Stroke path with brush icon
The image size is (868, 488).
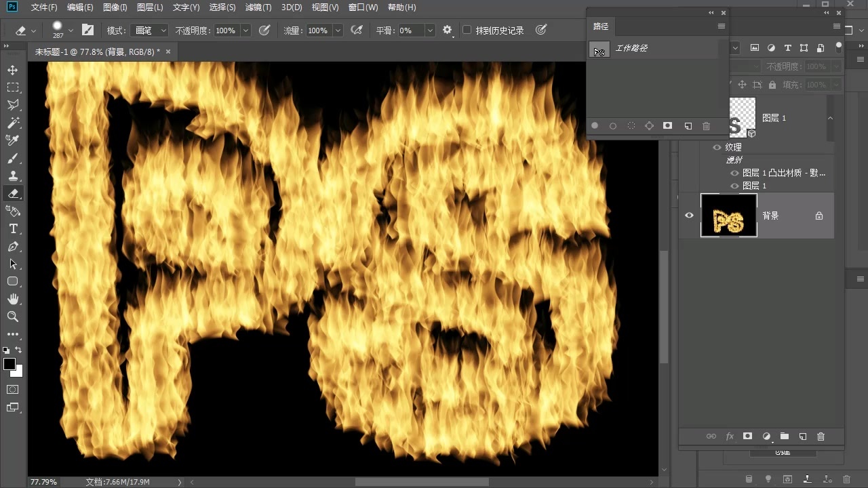[x=613, y=126]
